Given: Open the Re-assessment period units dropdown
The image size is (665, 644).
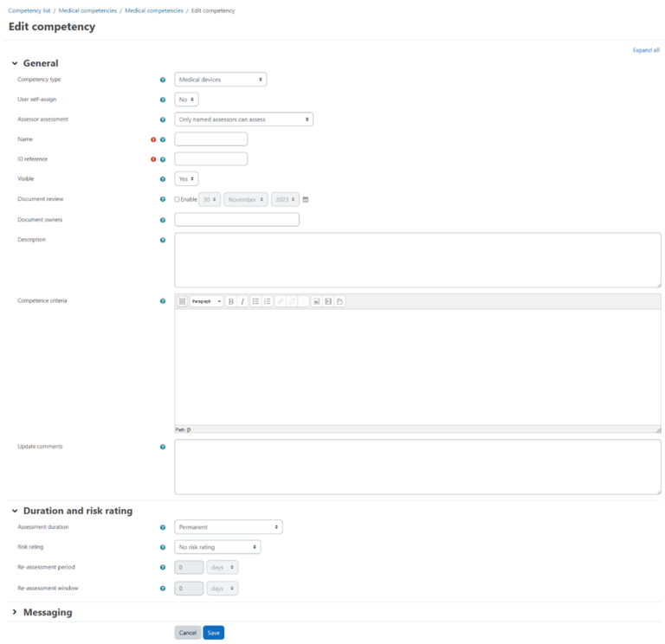Looking at the screenshot, I should (223, 567).
